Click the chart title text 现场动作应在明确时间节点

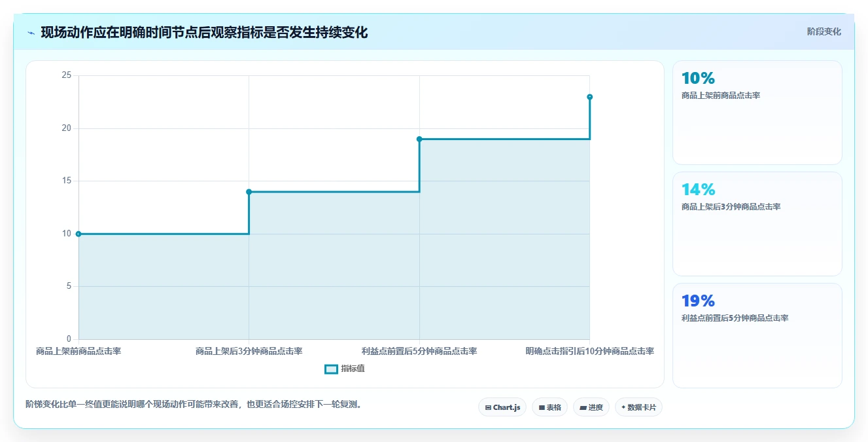coord(204,33)
